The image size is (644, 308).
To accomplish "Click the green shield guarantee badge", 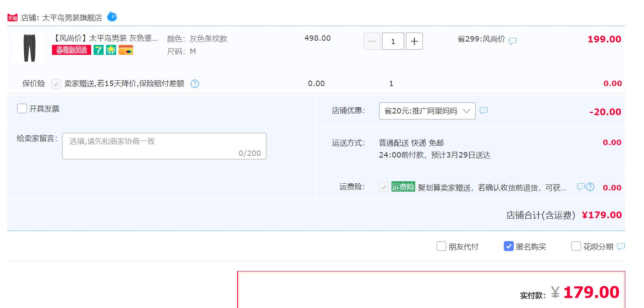I will 111,50.
